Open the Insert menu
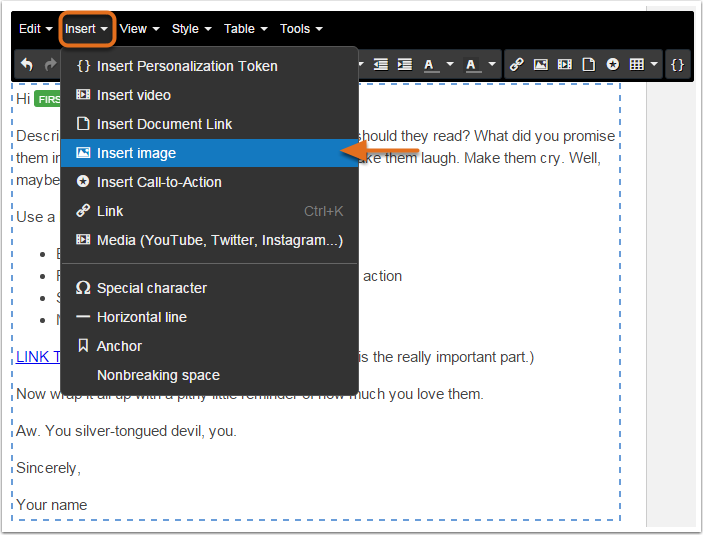This screenshot has width=703, height=535. point(86,29)
